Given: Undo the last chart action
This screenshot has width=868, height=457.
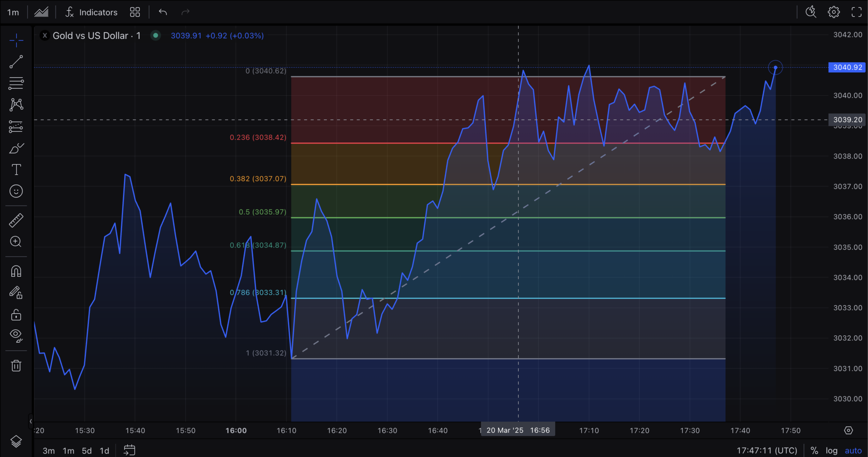Looking at the screenshot, I should [x=163, y=12].
